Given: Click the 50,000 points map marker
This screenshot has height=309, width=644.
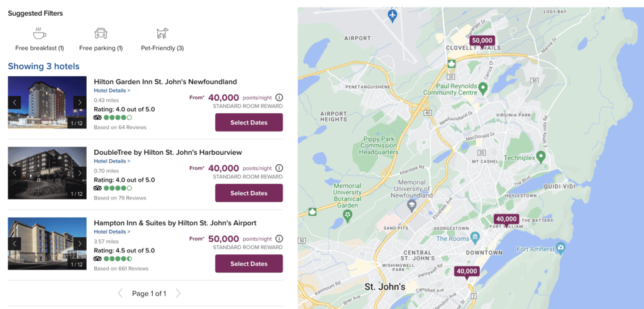Looking at the screenshot, I should [482, 41].
